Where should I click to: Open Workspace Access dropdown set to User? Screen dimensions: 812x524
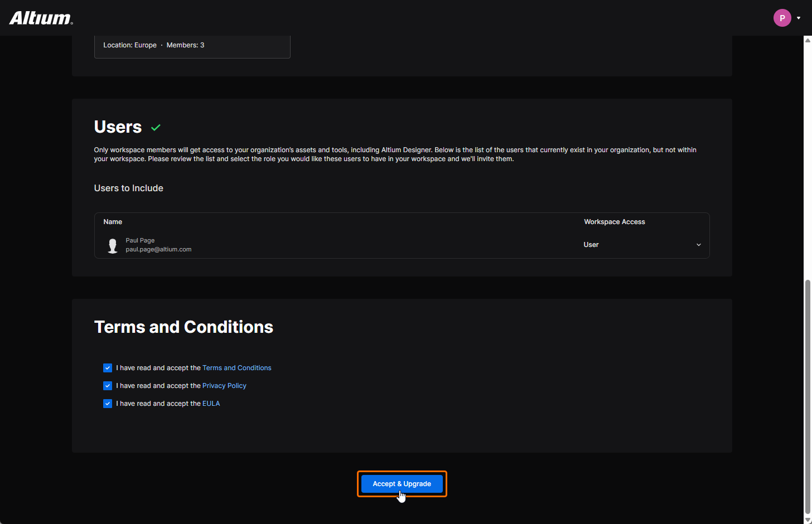[642, 245]
